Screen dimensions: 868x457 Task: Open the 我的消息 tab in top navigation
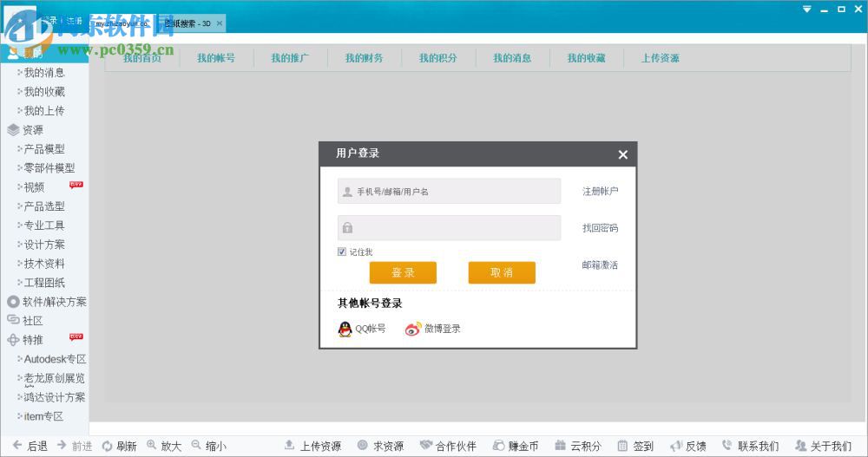click(512, 58)
